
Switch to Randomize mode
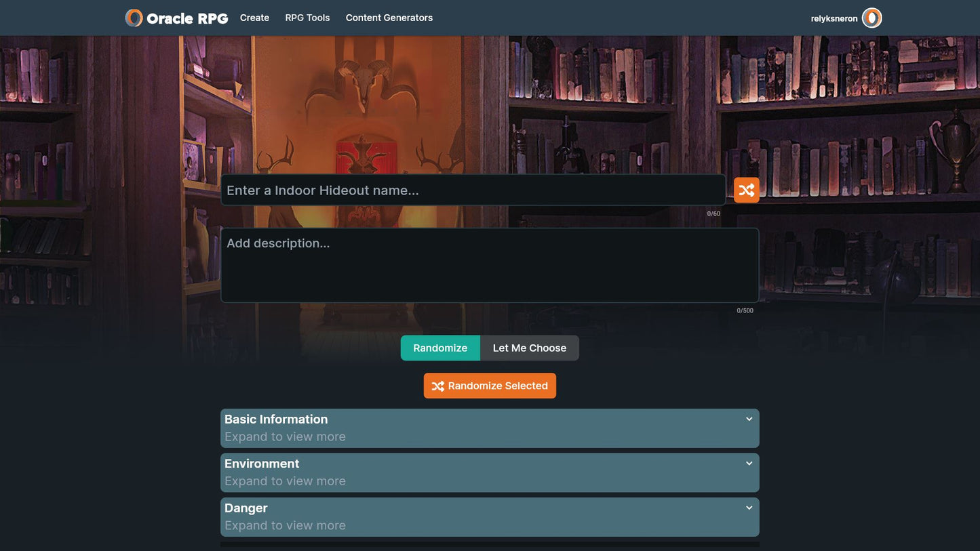tap(440, 348)
